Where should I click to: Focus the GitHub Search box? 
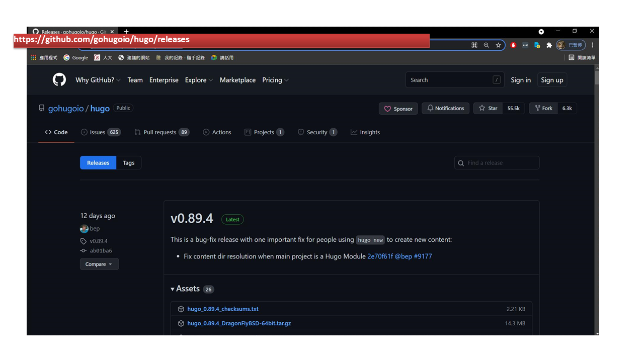pyautogui.click(x=455, y=80)
